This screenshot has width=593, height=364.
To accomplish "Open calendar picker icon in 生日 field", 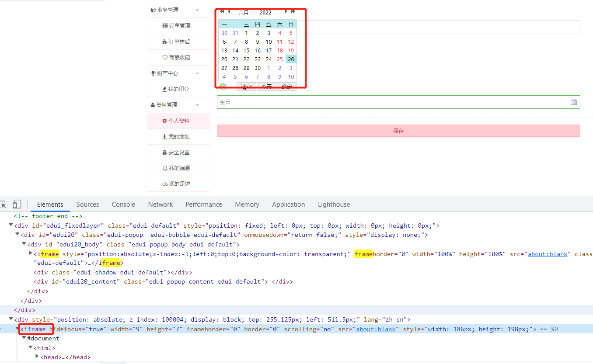I will click(574, 102).
